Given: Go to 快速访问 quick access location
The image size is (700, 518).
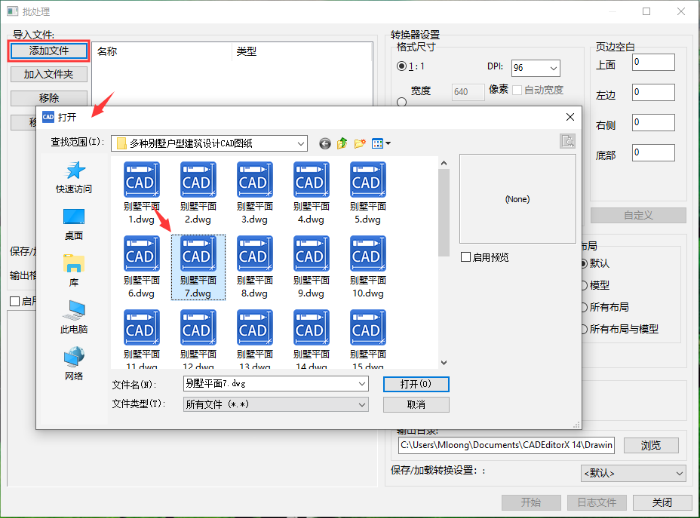Looking at the screenshot, I should coord(74,177).
